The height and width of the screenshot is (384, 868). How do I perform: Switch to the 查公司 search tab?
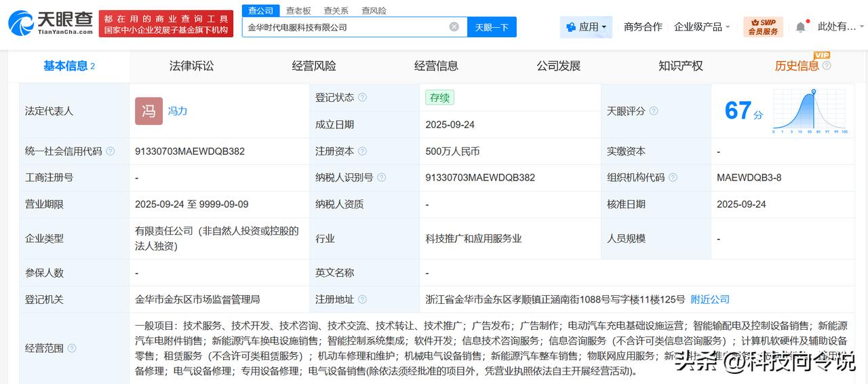(260, 10)
